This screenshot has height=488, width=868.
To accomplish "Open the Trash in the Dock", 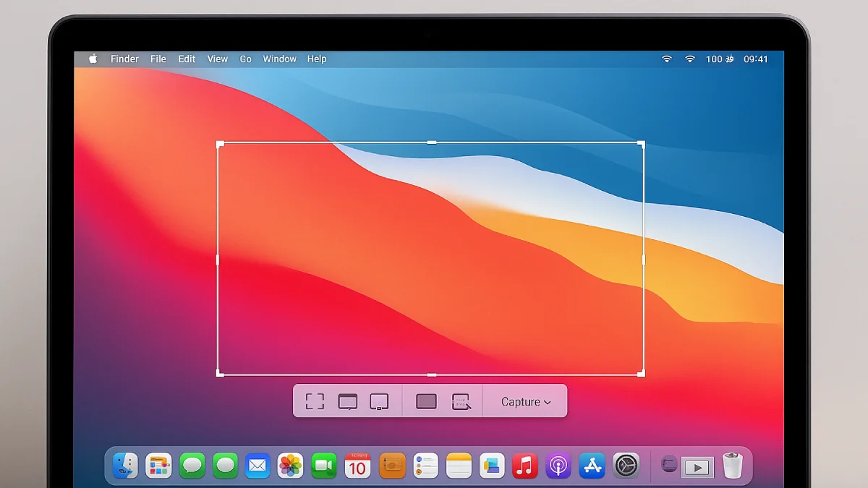I will pyautogui.click(x=733, y=465).
